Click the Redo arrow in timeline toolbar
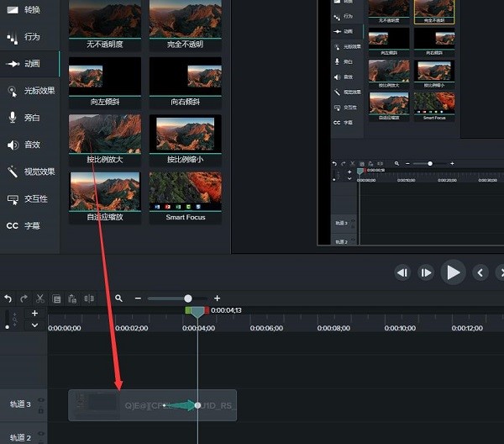This screenshot has height=444, width=504. click(x=24, y=299)
